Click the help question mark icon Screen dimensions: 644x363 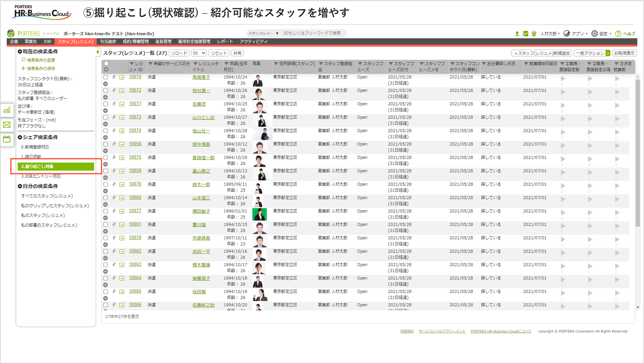coord(618,34)
